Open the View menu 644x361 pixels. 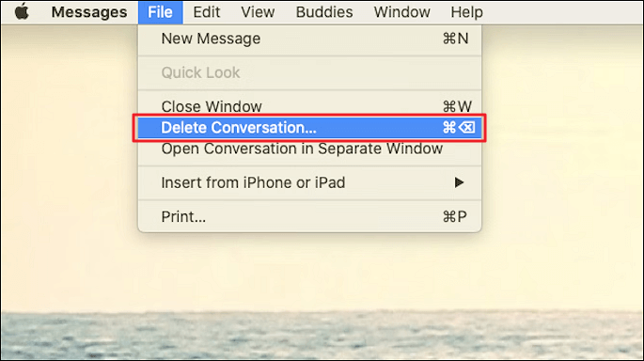coord(258,12)
